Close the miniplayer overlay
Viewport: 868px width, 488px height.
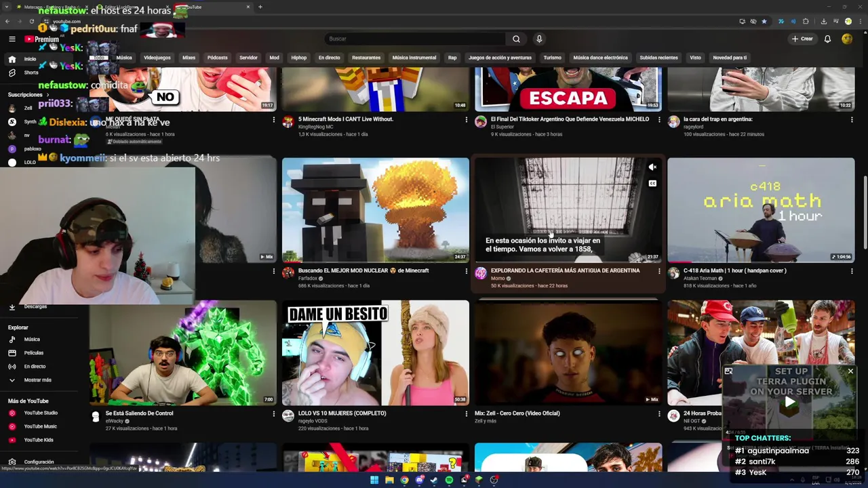point(850,371)
